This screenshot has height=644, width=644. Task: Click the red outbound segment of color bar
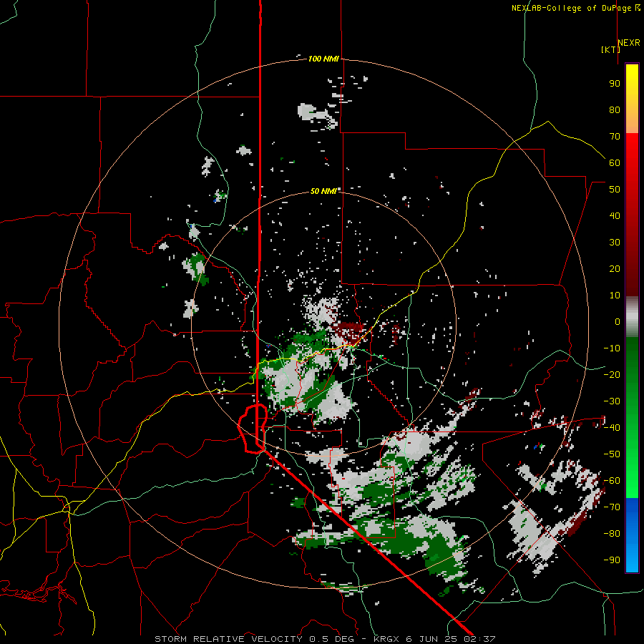(x=632, y=215)
